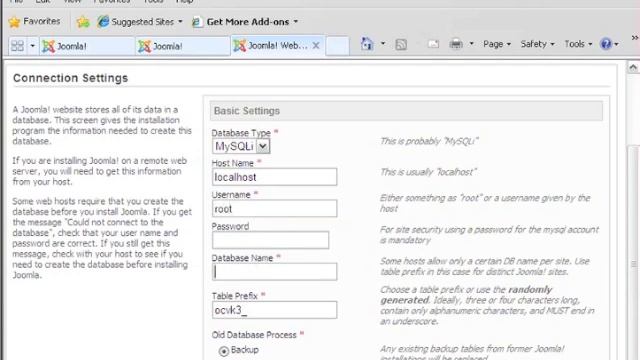640x360 pixels.
Task: Click the Add to Favorites Bar star icon
Action: 83,22
